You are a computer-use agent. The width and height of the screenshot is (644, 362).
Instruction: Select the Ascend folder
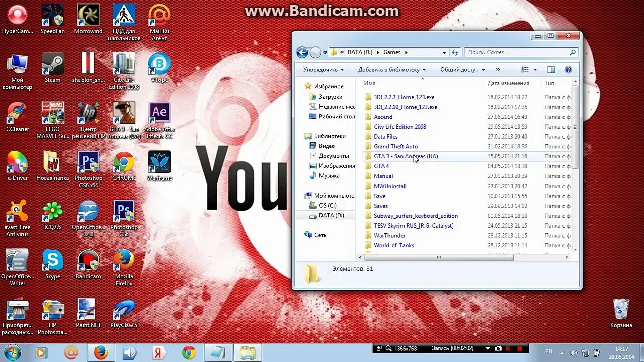click(383, 117)
